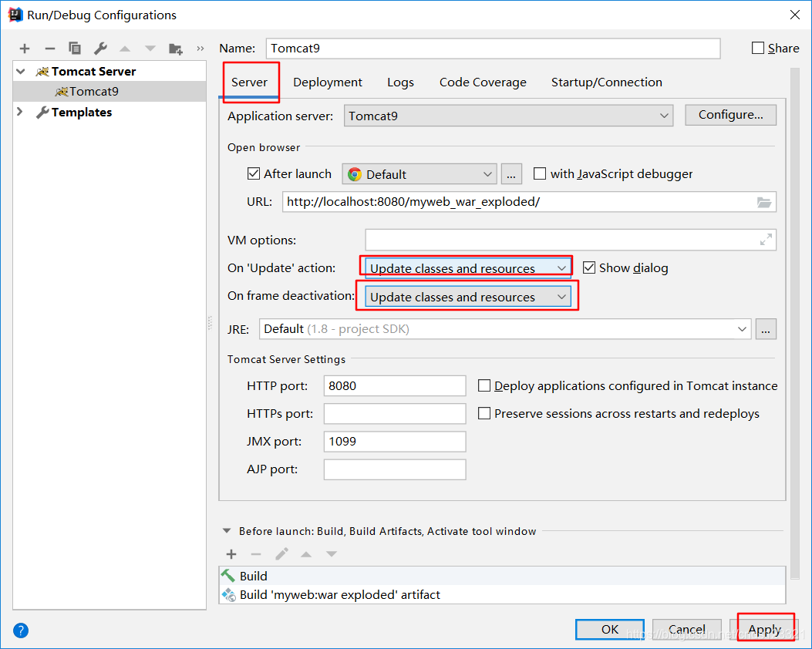Switch to the Deployment tab
The image size is (812, 649).
tap(327, 82)
